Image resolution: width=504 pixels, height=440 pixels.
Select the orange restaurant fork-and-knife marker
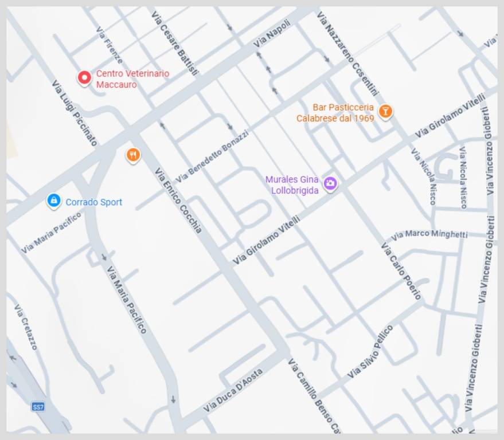click(133, 154)
